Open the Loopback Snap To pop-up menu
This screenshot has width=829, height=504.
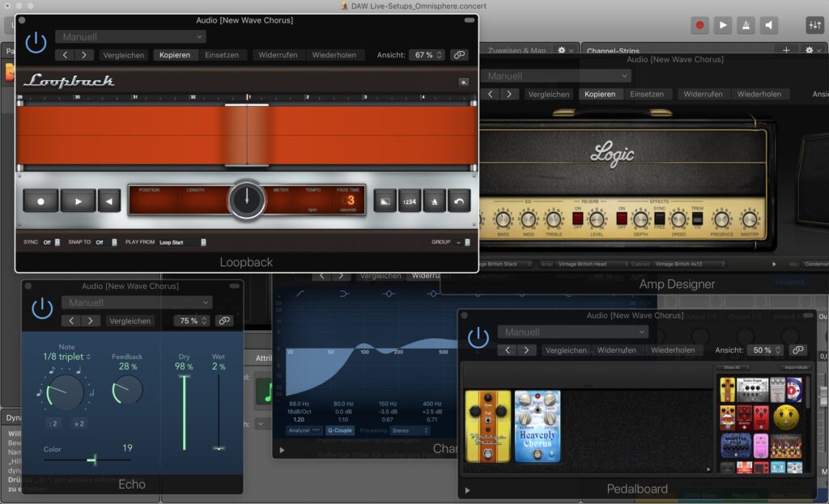(106, 243)
